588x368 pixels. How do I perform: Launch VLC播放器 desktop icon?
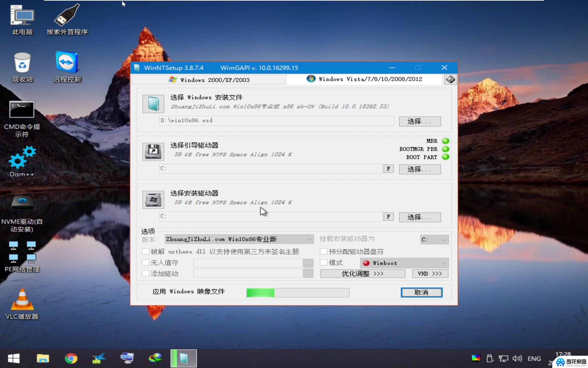(22, 304)
